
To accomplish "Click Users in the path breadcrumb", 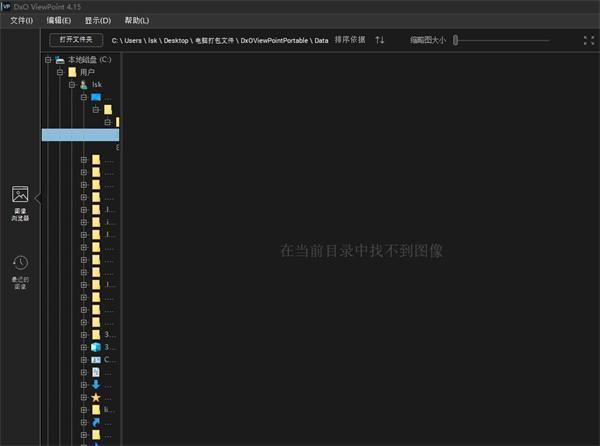I will 133,41.
